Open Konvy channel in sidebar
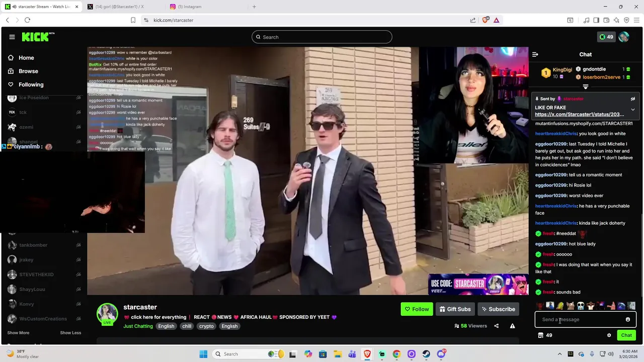The image size is (644, 362). 44,304
